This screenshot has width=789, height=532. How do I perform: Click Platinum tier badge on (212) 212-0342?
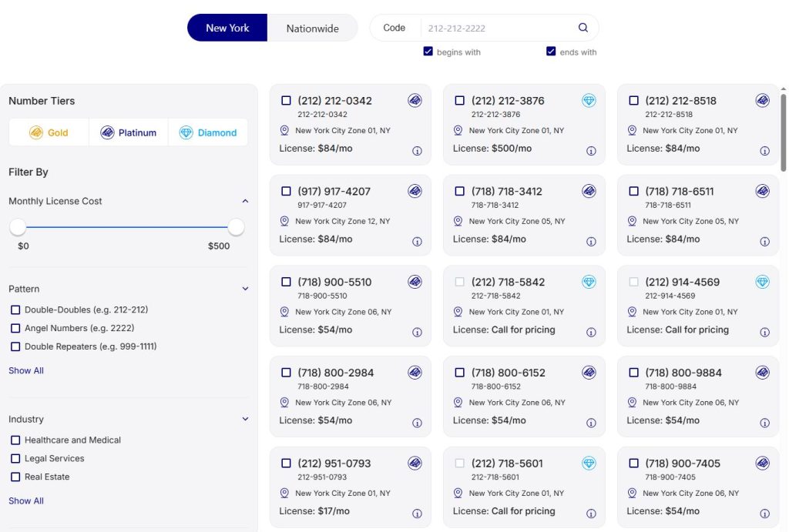[415, 101]
